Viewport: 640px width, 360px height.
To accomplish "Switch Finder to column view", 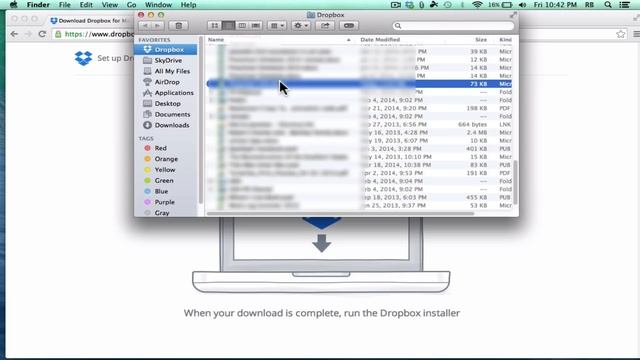I will pyautogui.click(x=242, y=26).
